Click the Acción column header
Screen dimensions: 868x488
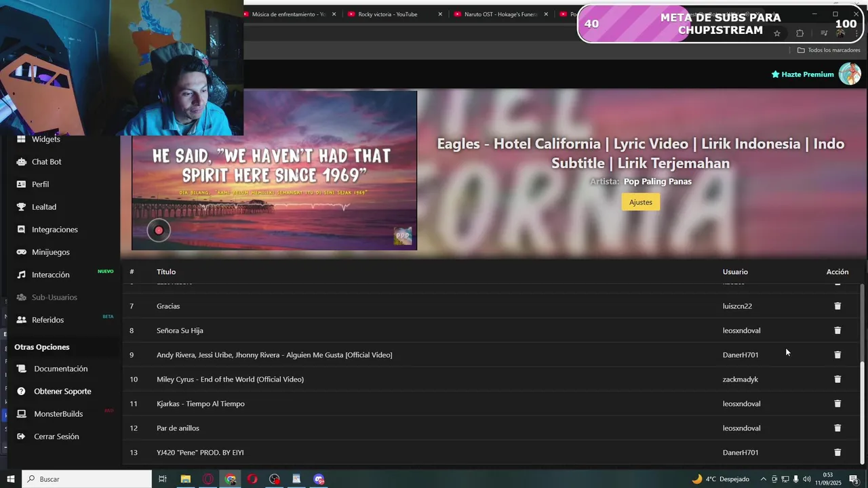click(837, 272)
